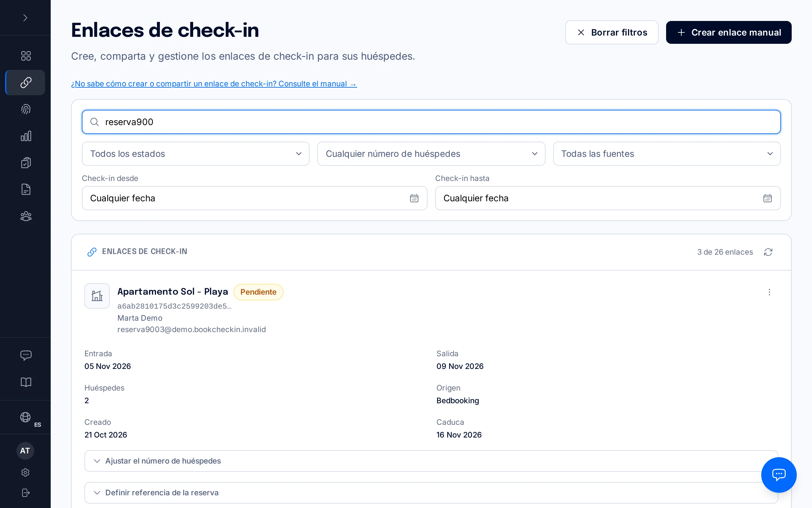
Task: Click entry date 05 Nov 2026
Action: (x=108, y=366)
